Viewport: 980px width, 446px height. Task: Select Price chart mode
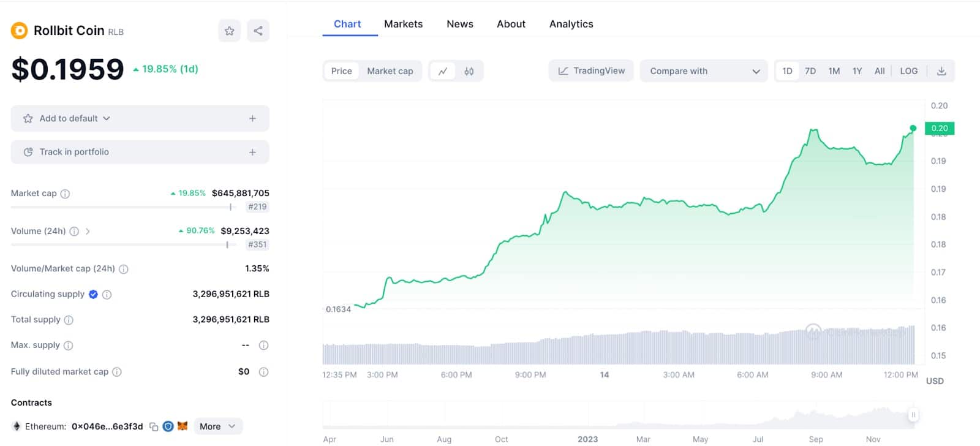click(341, 71)
